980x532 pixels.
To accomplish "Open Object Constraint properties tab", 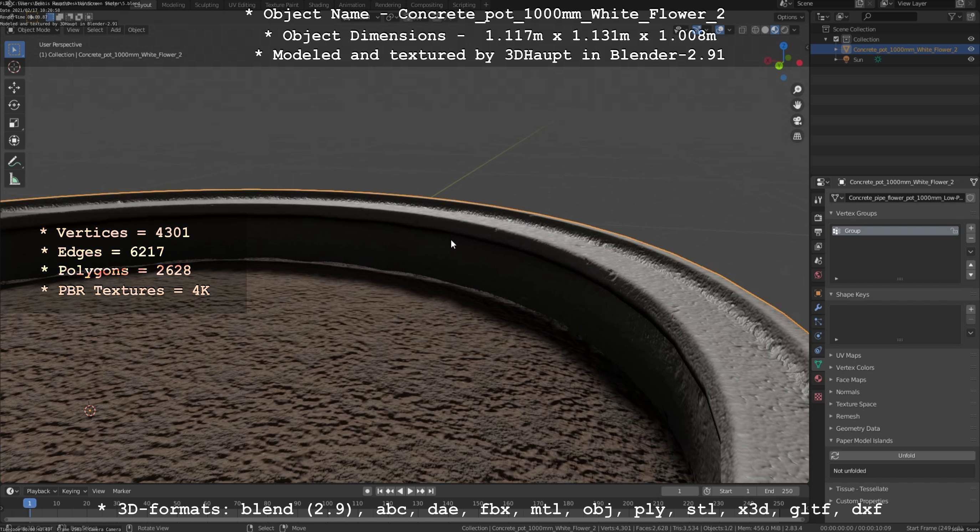I will (818, 350).
